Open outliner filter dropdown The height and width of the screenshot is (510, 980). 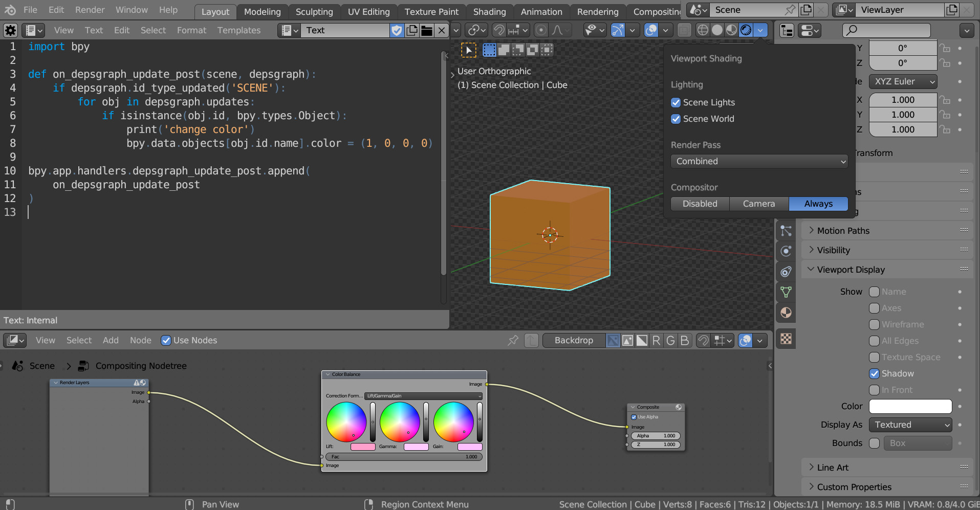967,31
